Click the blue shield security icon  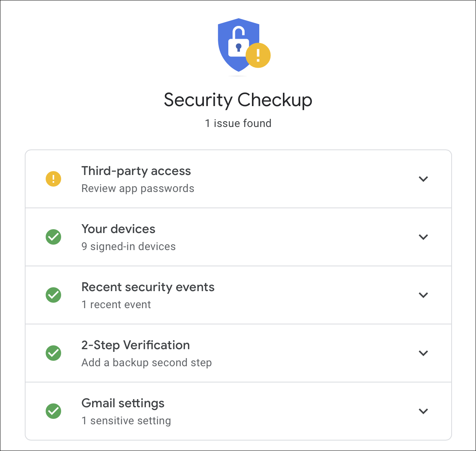239,45
